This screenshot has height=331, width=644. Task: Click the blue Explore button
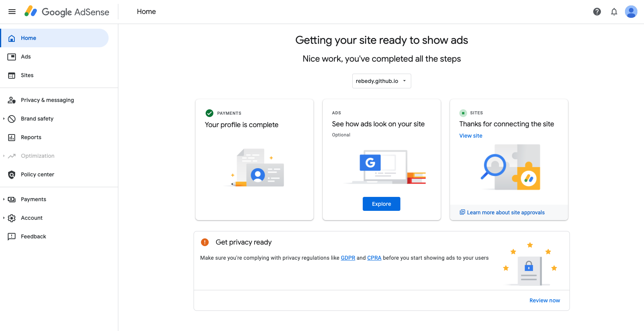[x=381, y=204]
